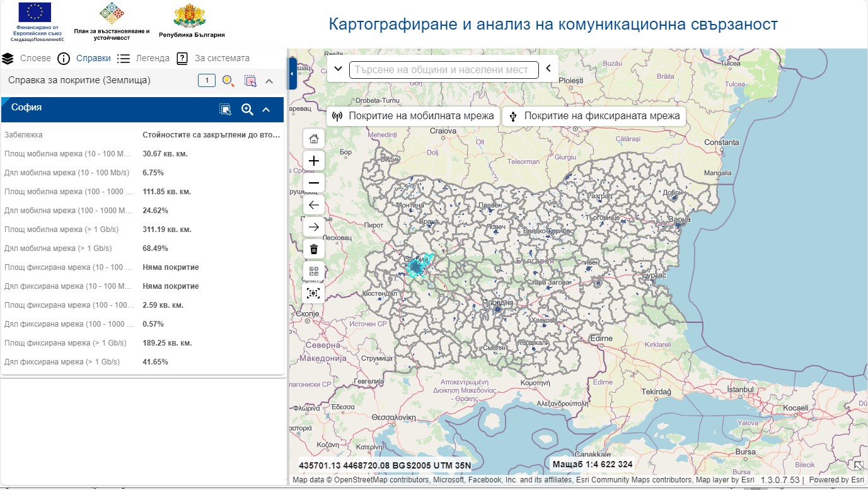Go to next map extent arrow
868x490 pixels.
[x=314, y=227]
